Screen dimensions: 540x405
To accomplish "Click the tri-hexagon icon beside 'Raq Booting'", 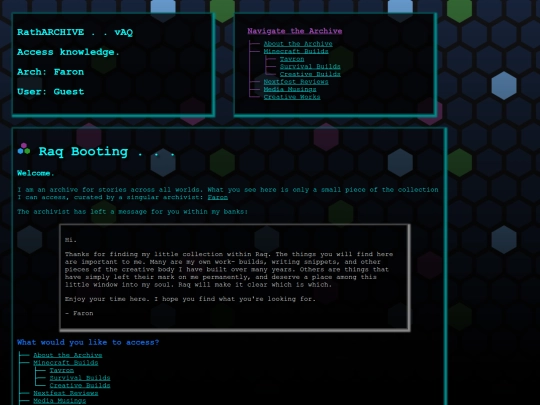I will (24, 149).
